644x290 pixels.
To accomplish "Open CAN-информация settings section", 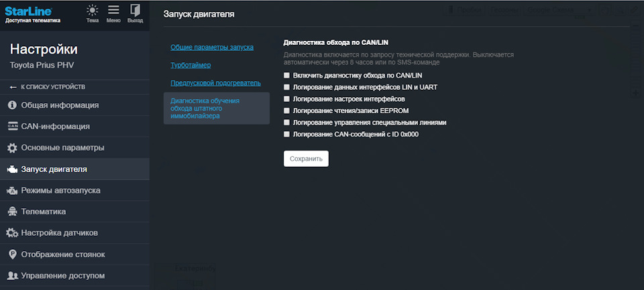I will 74,127.
